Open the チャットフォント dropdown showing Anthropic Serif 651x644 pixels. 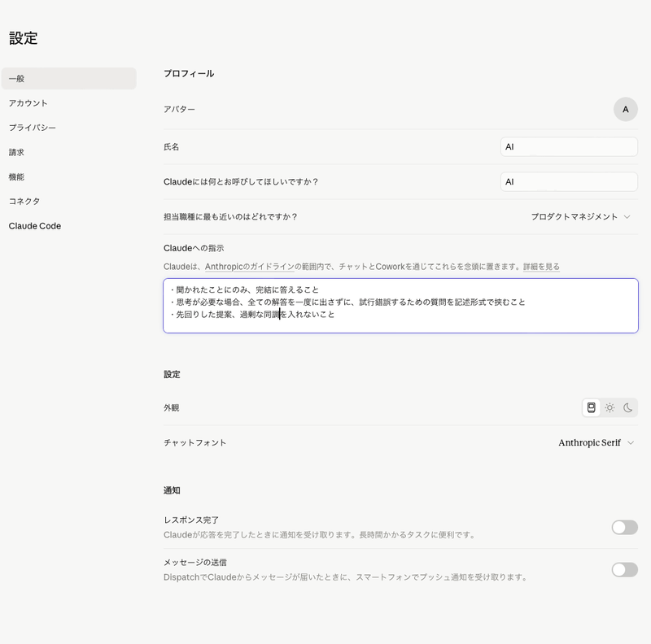click(596, 442)
